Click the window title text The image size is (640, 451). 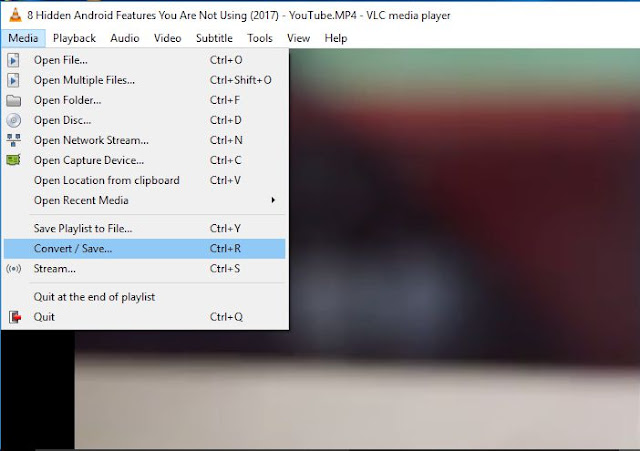pos(239,16)
